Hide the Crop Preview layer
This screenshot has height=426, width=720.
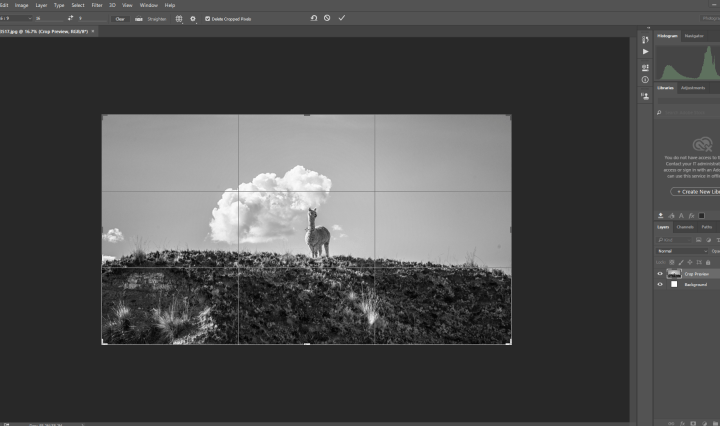[x=660, y=274]
